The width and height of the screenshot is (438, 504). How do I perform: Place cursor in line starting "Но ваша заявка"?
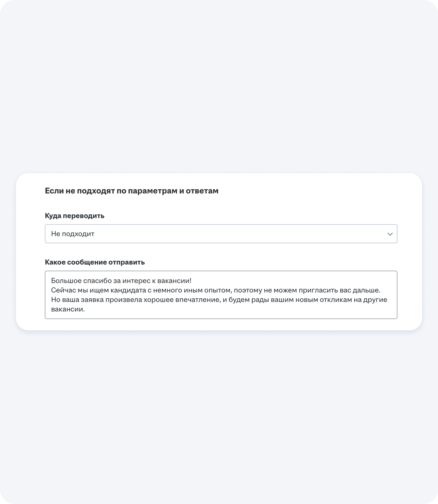[219, 300]
